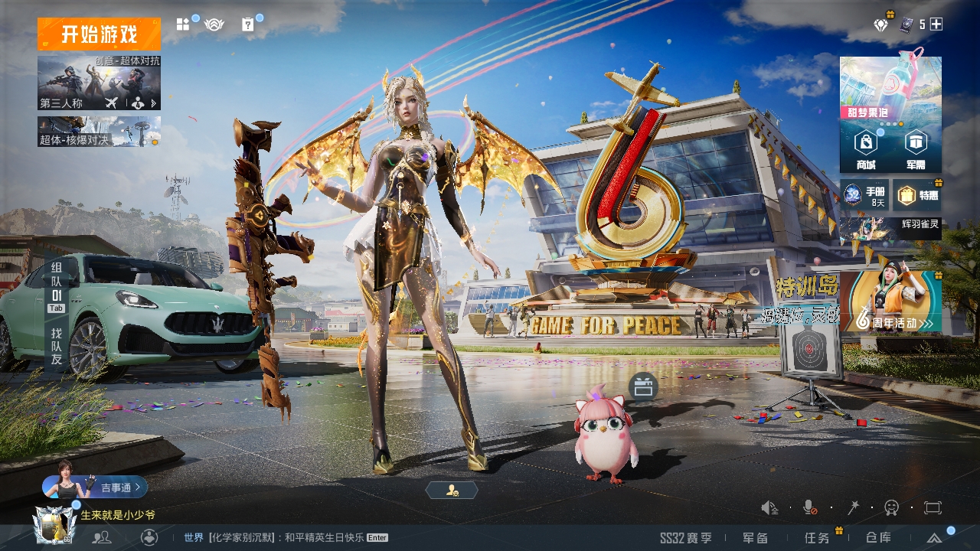Open the 超体-核爆对决 mode banner

pyautogui.click(x=99, y=132)
